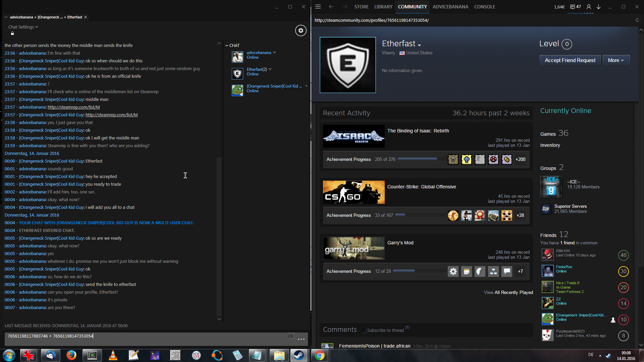The image size is (644, 362).
Task: Check the Subscribe to thread checkbox
Action: [x=364, y=330]
